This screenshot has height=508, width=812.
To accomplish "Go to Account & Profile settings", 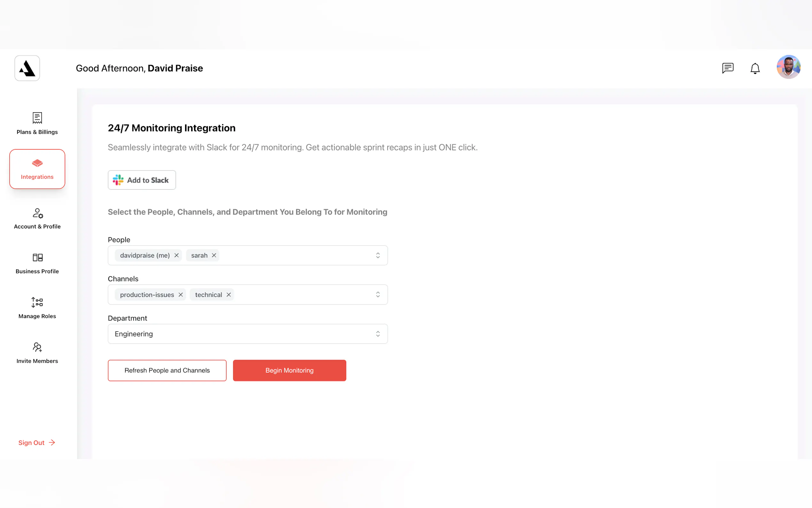I will (x=37, y=218).
